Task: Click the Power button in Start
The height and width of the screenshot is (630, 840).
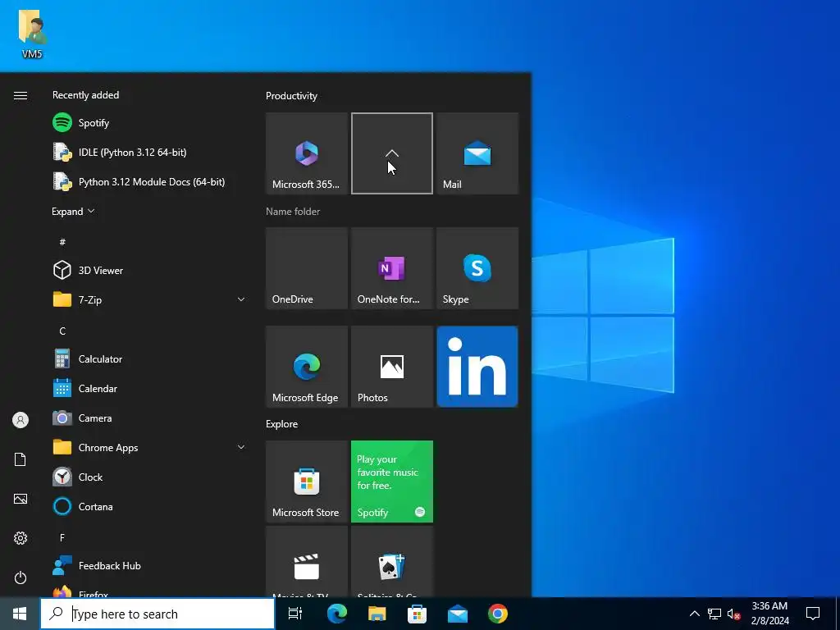Action: coord(21,577)
